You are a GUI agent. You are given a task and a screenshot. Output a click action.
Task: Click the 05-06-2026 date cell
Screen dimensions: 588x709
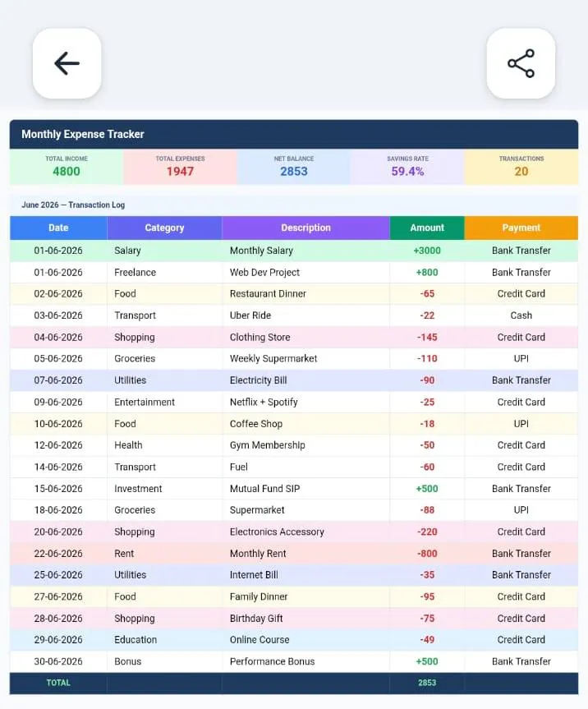point(58,358)
